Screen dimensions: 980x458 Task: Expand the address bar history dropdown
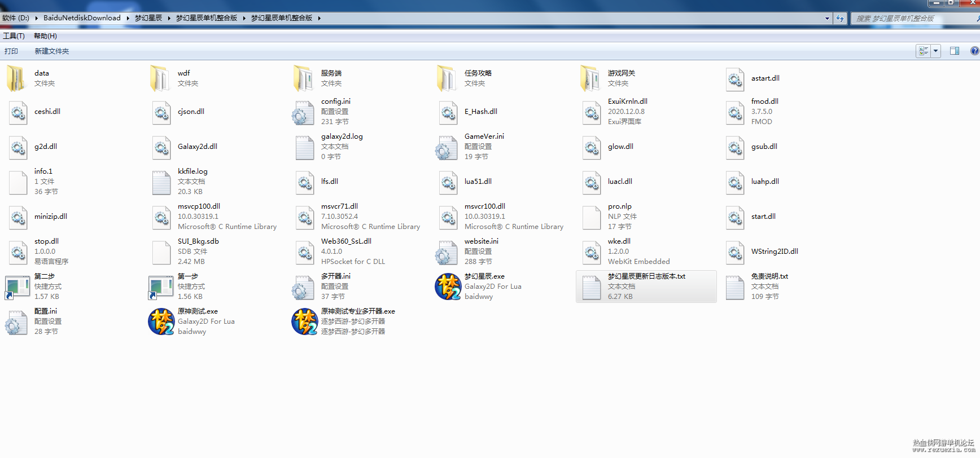pyautogui.click(x=827, y=18)
